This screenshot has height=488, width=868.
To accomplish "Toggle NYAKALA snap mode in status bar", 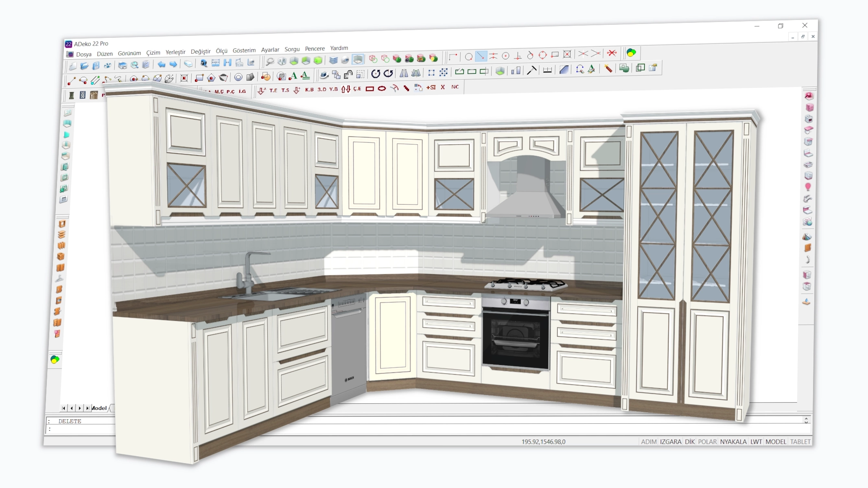I will pos(733,442).
